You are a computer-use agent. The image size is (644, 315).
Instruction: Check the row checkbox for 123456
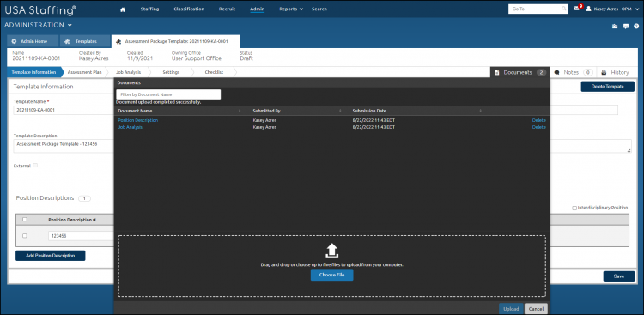coord(25,236)
